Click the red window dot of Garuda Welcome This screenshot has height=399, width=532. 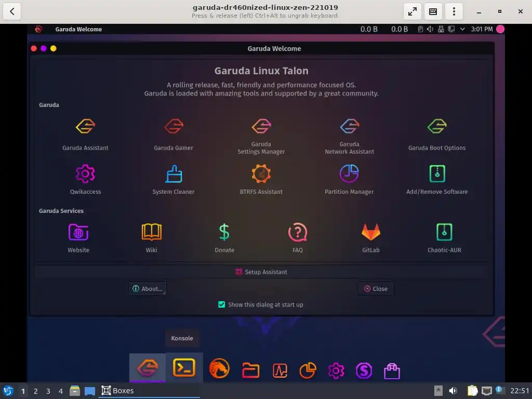pyautogui.click(x=34, y=48)
